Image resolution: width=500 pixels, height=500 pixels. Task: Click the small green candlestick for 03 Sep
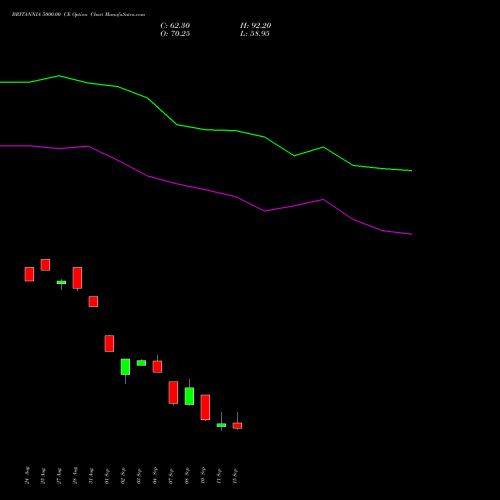coord(141,363)
